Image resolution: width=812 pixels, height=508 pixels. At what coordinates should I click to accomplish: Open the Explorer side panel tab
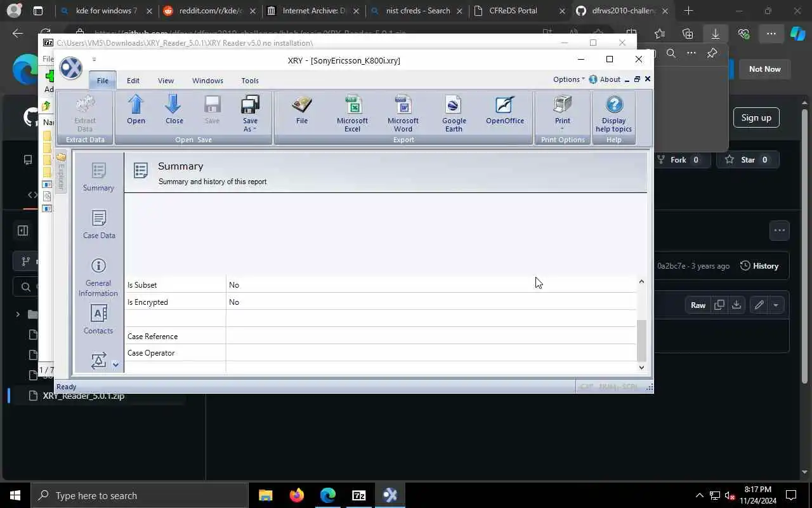(61, 172)
